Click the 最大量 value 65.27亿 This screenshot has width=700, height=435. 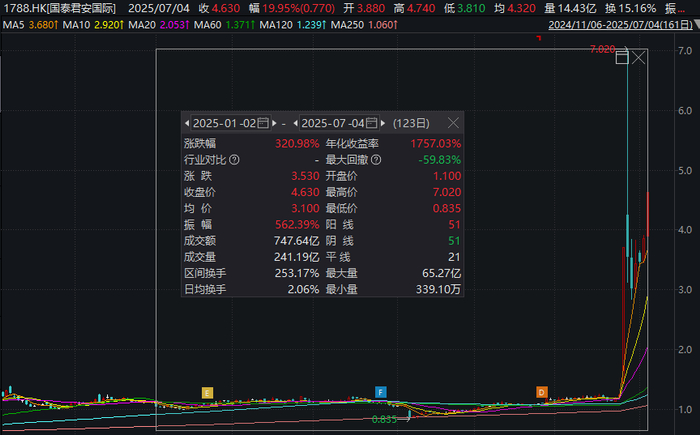pyautogui.click(x=442, y=273)
